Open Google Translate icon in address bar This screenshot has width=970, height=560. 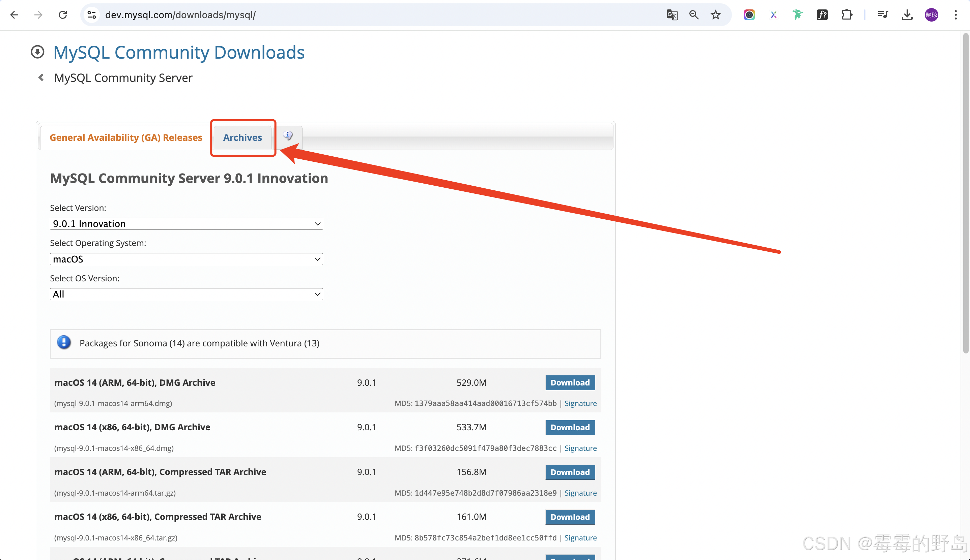pyautogui.click(x=672, y=15)
